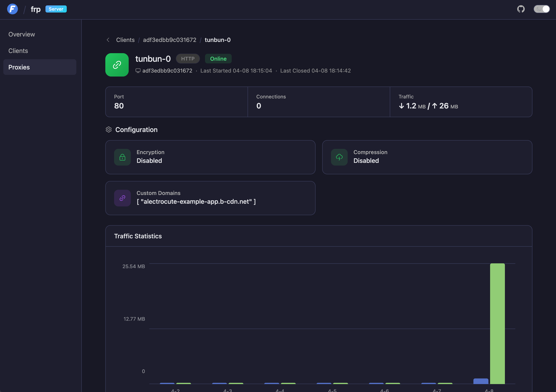Click the green proxy link icon
This screenshot has width=556, height=392.
pyautogui.click(x=117, y=65)
